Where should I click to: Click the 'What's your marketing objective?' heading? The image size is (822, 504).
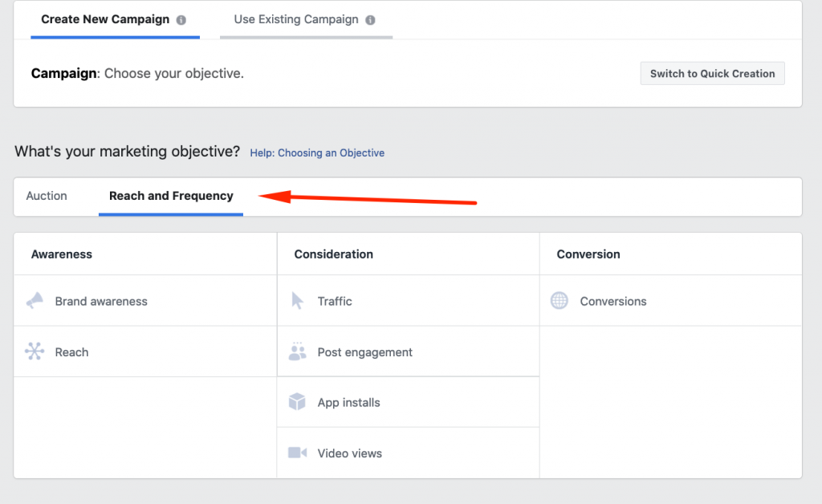(127, 152)
